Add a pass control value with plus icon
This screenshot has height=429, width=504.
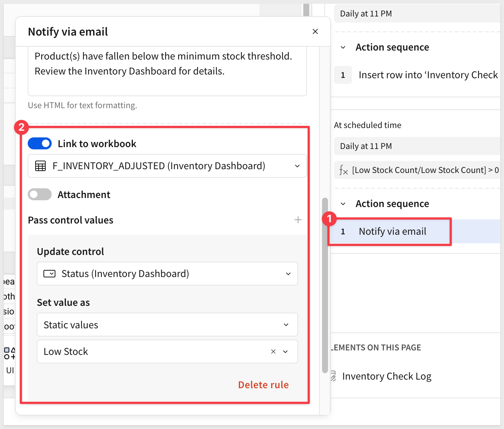click(x=298, y=220)
